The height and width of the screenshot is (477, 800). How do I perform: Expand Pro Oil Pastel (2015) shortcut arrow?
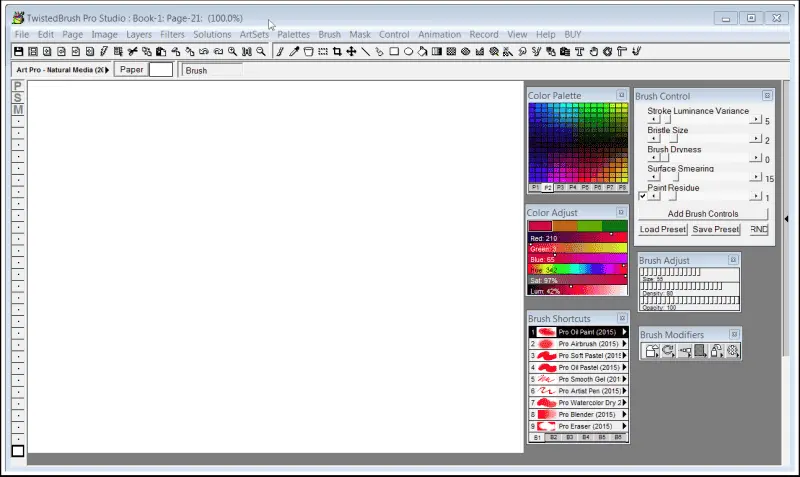[624, 367]
